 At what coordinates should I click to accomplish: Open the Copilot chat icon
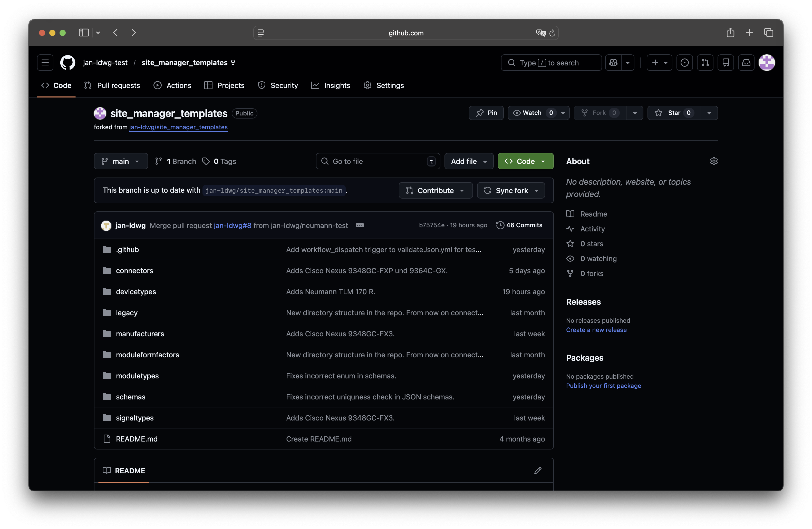pos(613,63)
